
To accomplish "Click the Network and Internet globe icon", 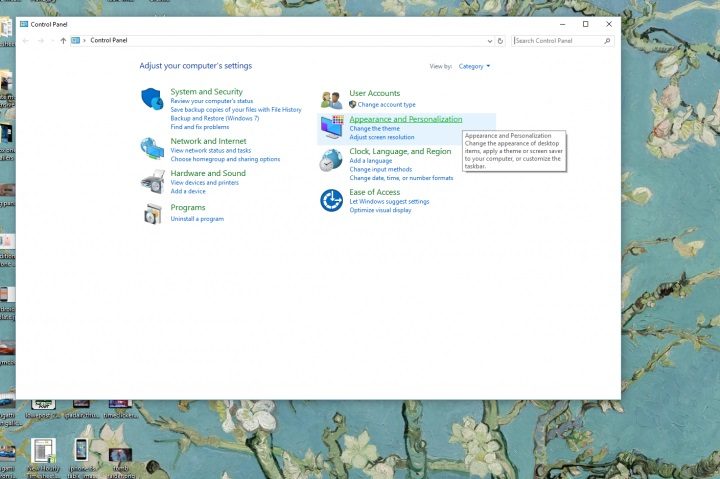I will pyautogui.click(x=152, y=148).
